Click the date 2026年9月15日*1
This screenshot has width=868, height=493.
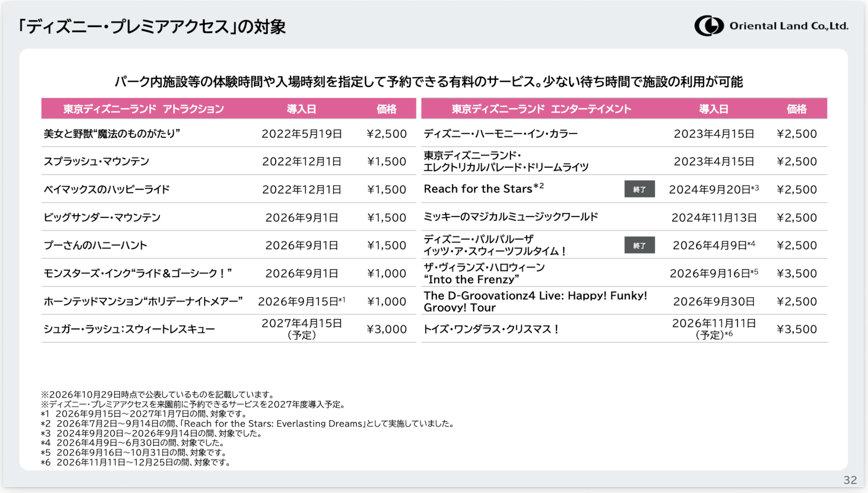coord(302,301)
